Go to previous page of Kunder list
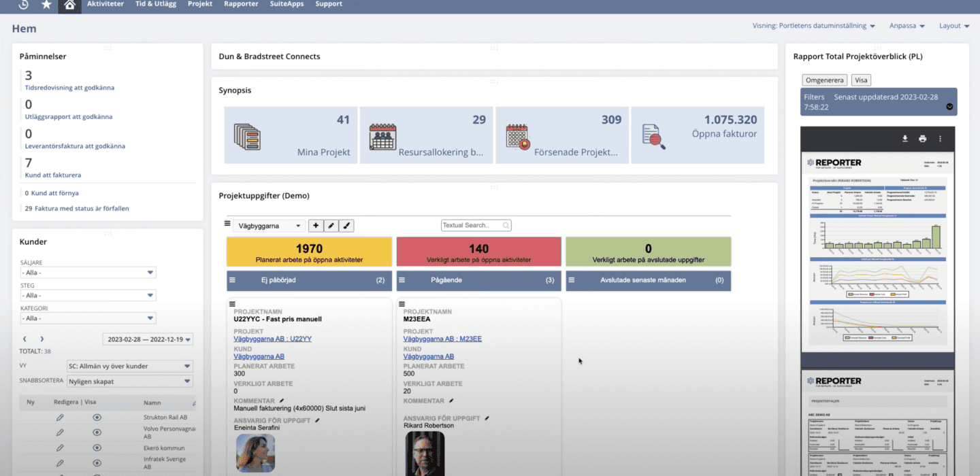This screenshot has height=476, width=980. point(25,339)
